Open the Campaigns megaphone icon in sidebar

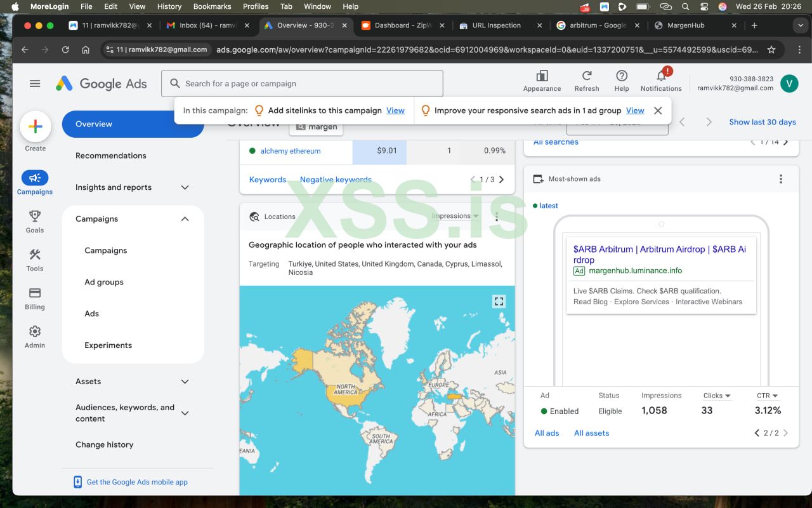point(35,178)
